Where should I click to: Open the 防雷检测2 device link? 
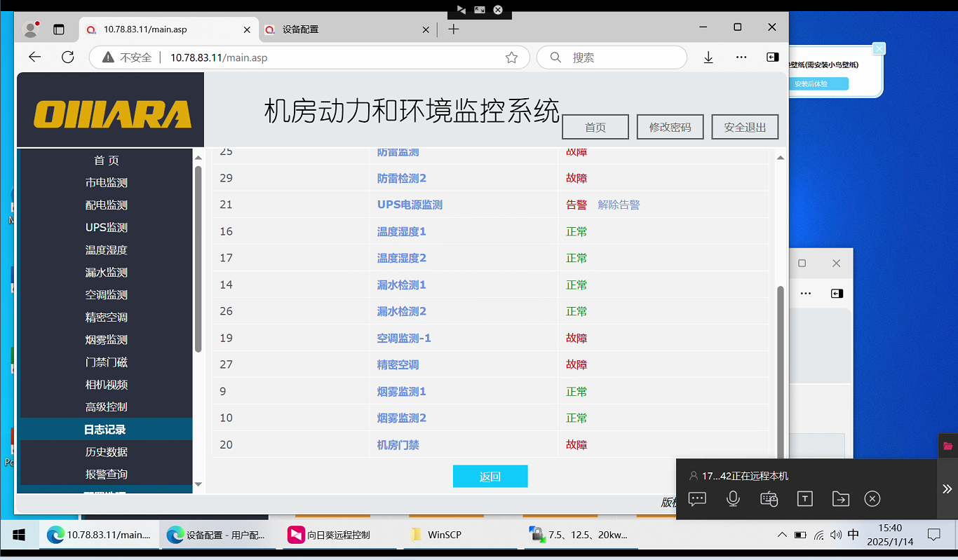(x=402, y=178)
